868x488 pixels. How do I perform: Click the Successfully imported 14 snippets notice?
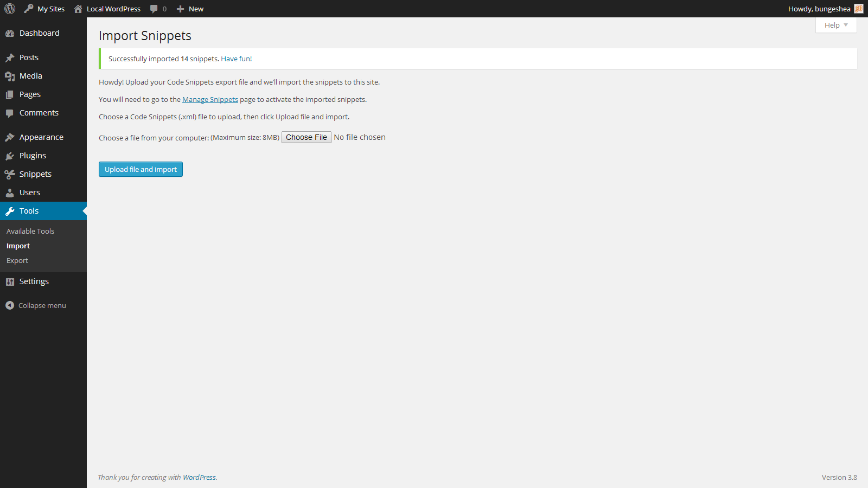click(x=478, y=59)
